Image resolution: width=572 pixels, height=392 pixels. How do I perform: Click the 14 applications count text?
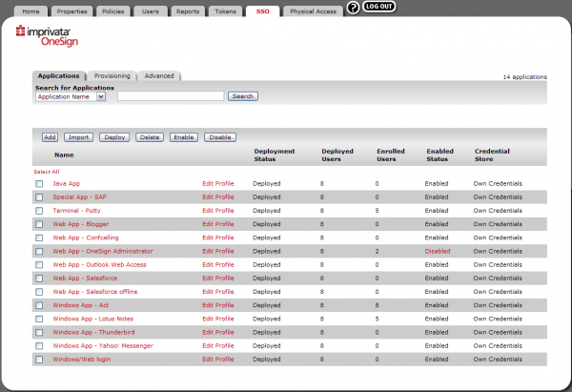click(525, 76)
